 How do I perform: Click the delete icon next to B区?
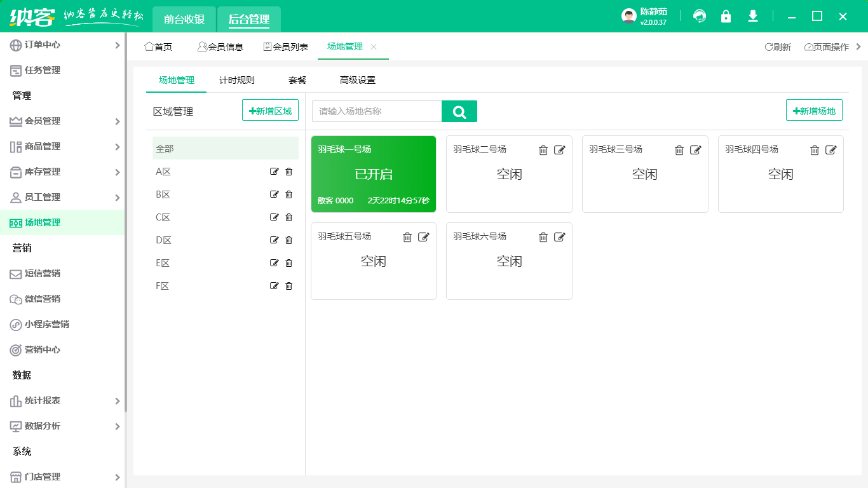point(289,194)
